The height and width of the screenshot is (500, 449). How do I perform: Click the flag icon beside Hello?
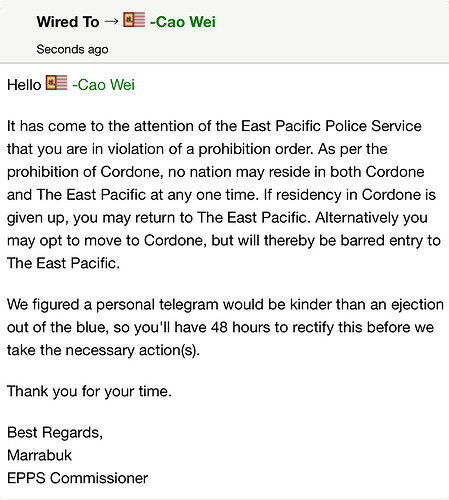(x=56, y=82)
